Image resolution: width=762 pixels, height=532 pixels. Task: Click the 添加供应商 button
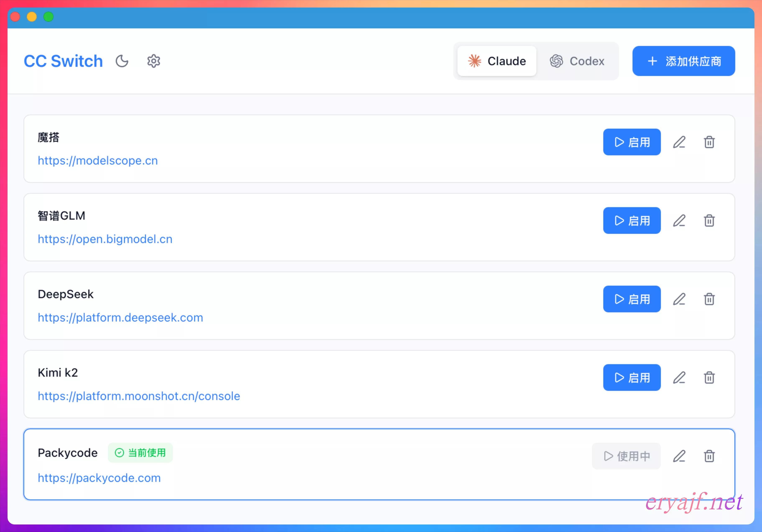(x=683, y=61)
